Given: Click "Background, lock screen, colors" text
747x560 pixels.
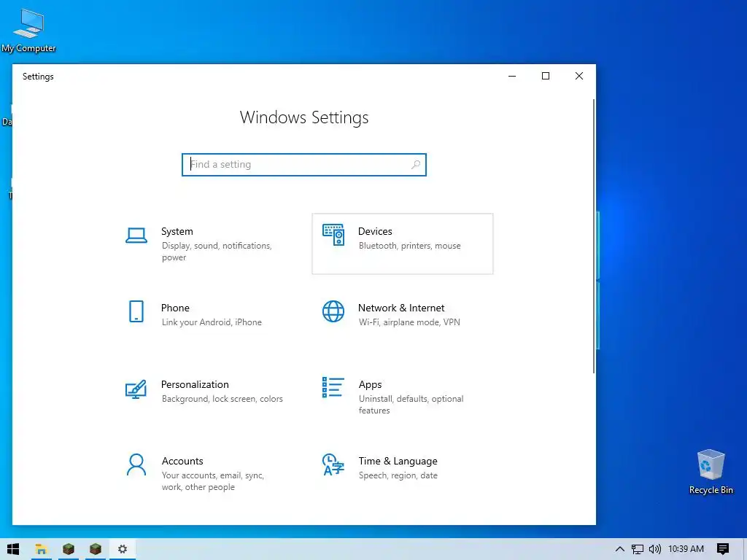Looking at the screenshot, I should (x=222, y=399).
